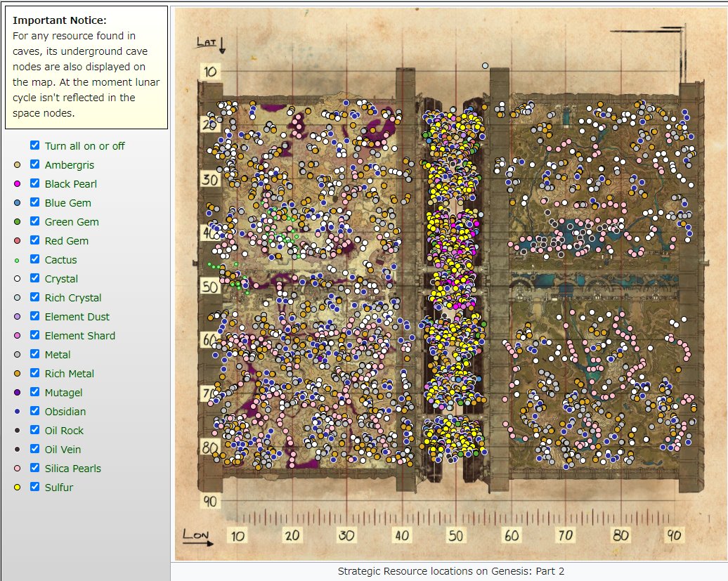Click the Ambergris legend marker icon

coord(17,164)
